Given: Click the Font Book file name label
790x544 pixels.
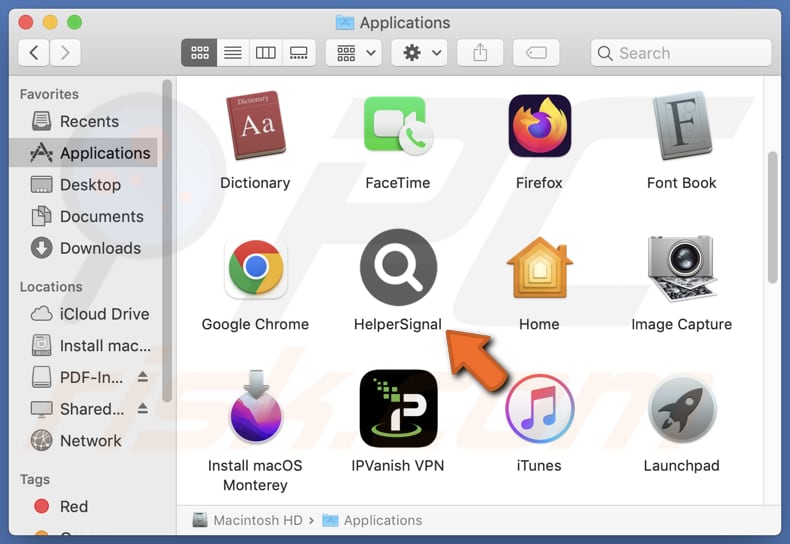Looking at the screenshot, I should [682, 183].
